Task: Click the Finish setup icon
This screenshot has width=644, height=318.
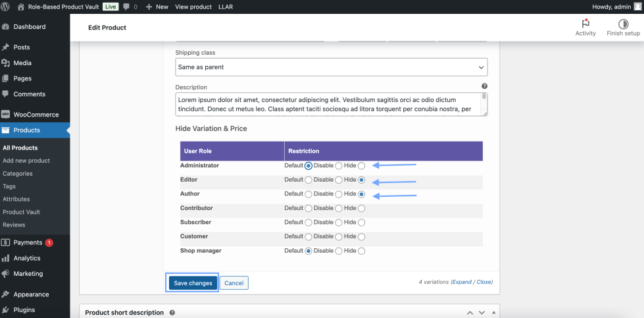Action: (x=623, y=24)
